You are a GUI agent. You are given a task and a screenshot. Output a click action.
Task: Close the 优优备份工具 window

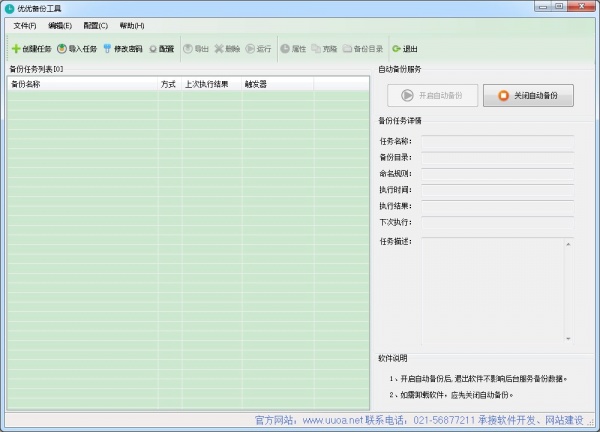(x=582, y=7)
